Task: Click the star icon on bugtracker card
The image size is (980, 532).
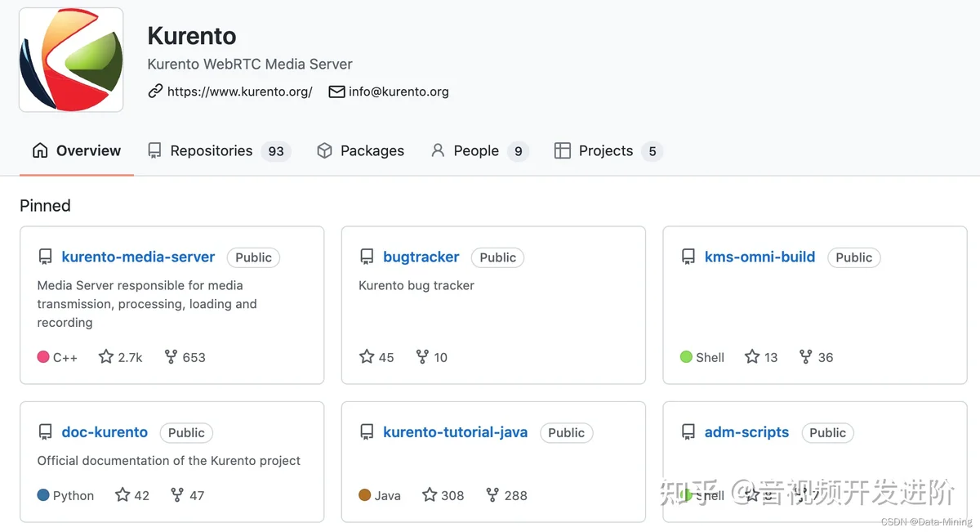Action: [367, 356]
